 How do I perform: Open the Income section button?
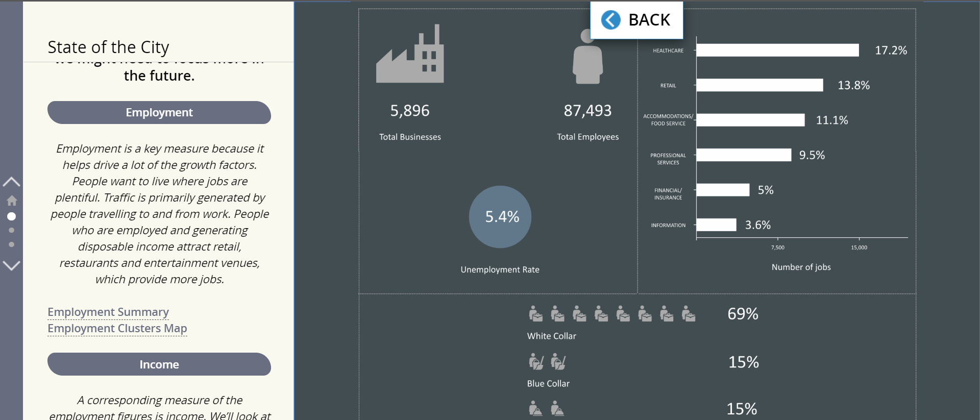point(159,364)
